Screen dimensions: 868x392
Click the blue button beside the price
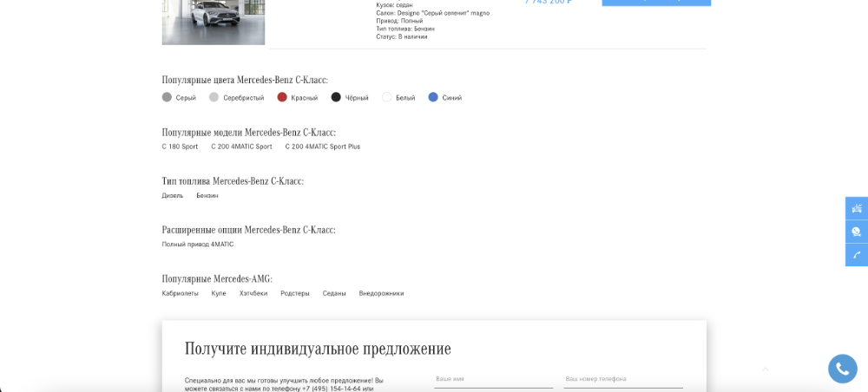point(656,3)
